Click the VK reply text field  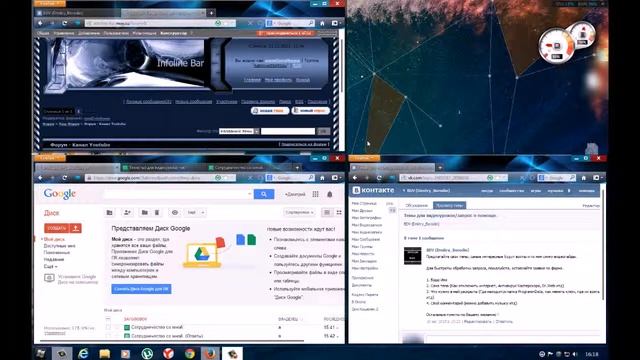(x=514, y=340)
